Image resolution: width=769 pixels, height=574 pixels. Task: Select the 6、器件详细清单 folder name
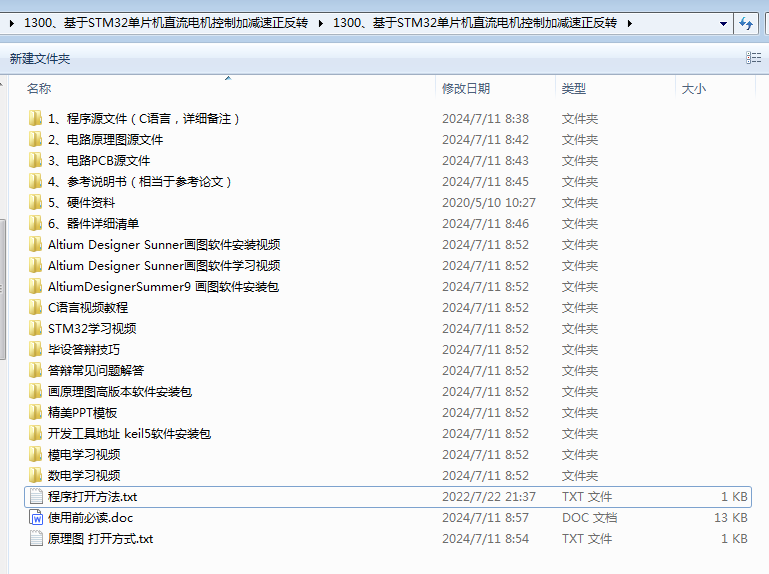94,224
